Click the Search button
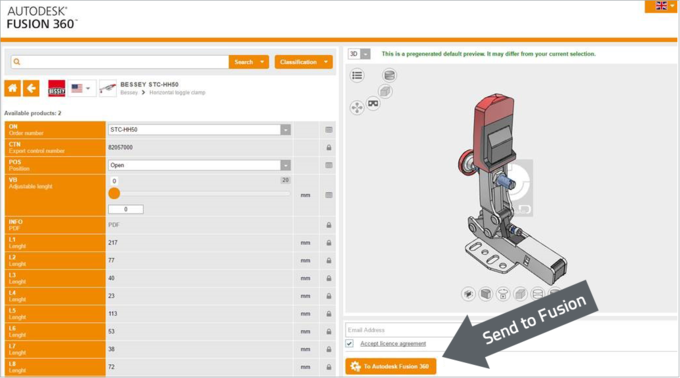This screenshot has width=680, height=378. [x=244, y=62]
